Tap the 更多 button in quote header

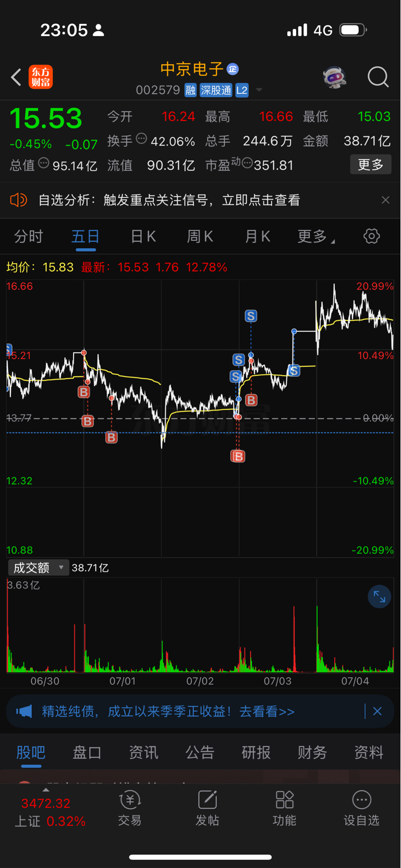(x=371, y=165)
